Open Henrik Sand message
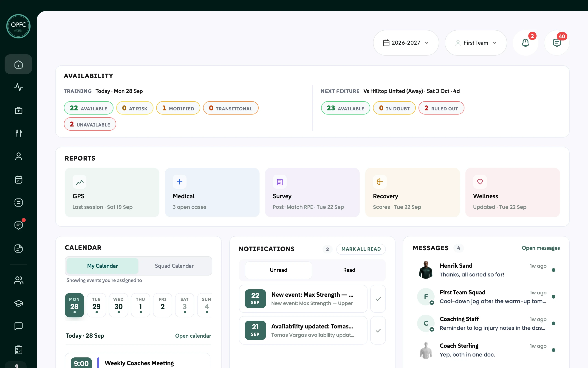 (x=486, y=270)
